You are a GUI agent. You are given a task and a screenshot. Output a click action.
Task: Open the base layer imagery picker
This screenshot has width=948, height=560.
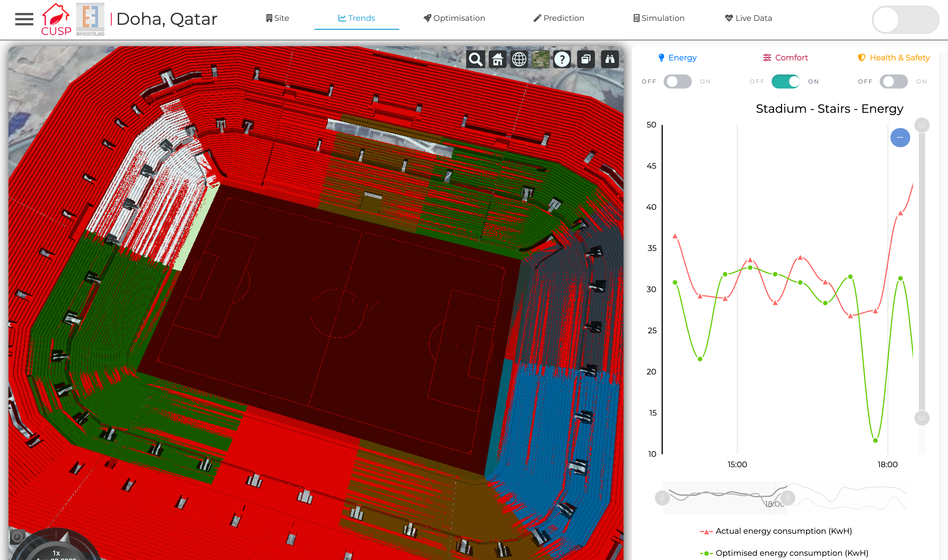point(541,59)
